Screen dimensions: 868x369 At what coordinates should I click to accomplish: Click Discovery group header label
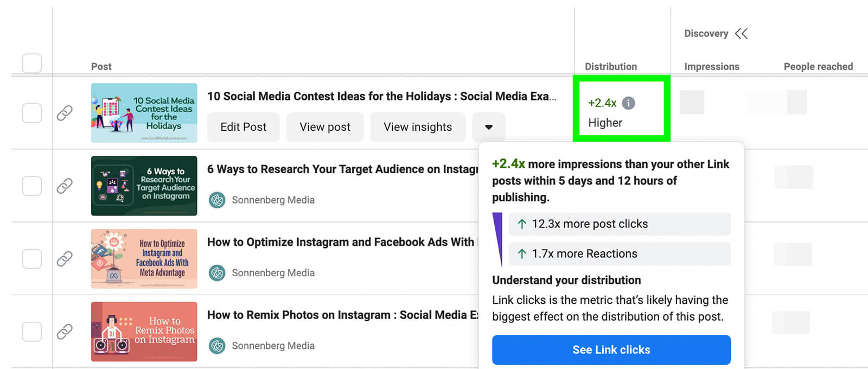coord(706,34)
